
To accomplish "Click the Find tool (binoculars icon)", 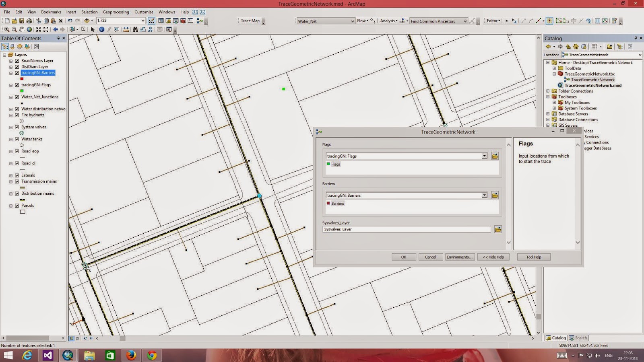I will pos(135,29).
